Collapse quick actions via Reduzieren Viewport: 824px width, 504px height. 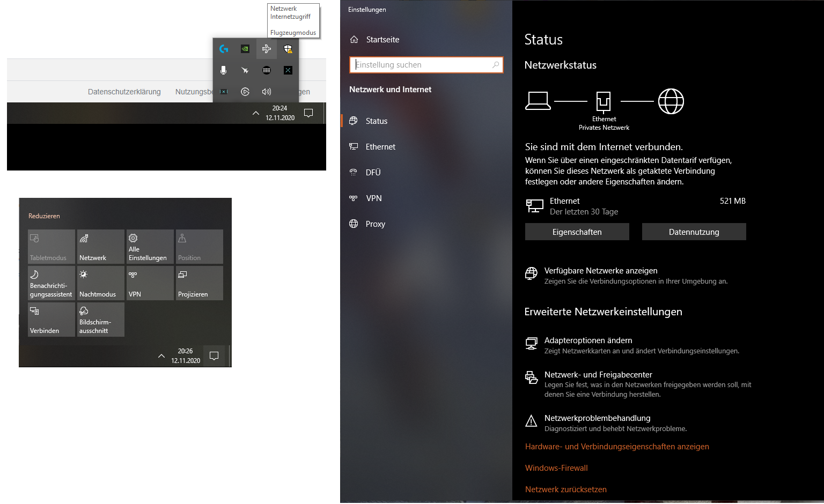(x=44, y=216)
